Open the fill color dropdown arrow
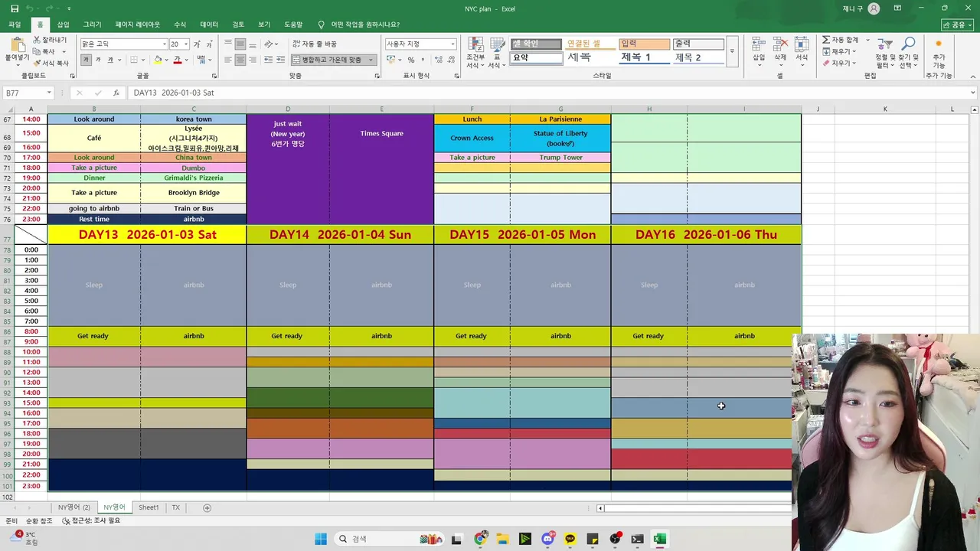This screenshot has height=551, width=980. point(167,60)
